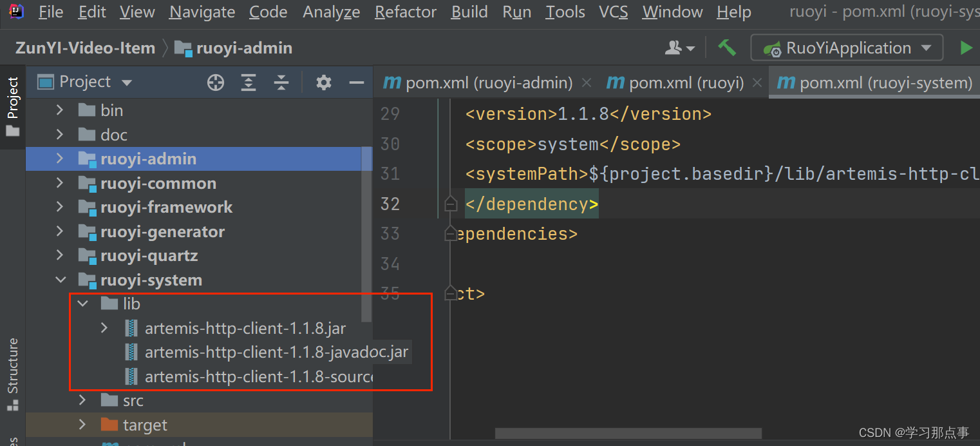
Task: Select the bin folder icon
Action: click(87, 110)
